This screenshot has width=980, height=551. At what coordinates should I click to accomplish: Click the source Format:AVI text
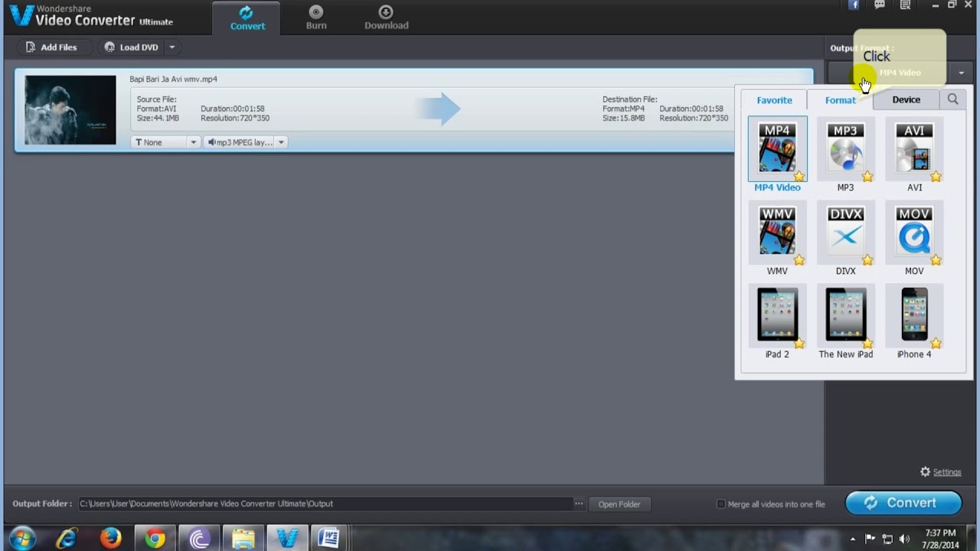(x=156, y=109)
